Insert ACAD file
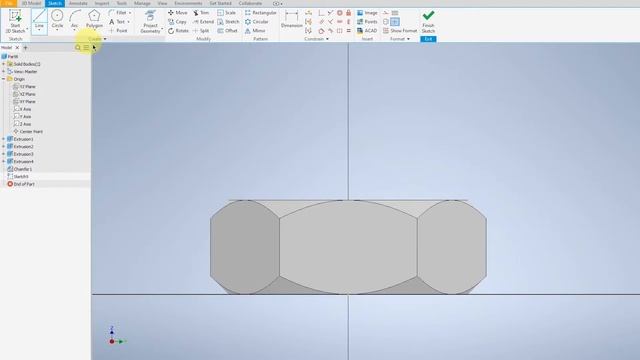 point(367,31)
